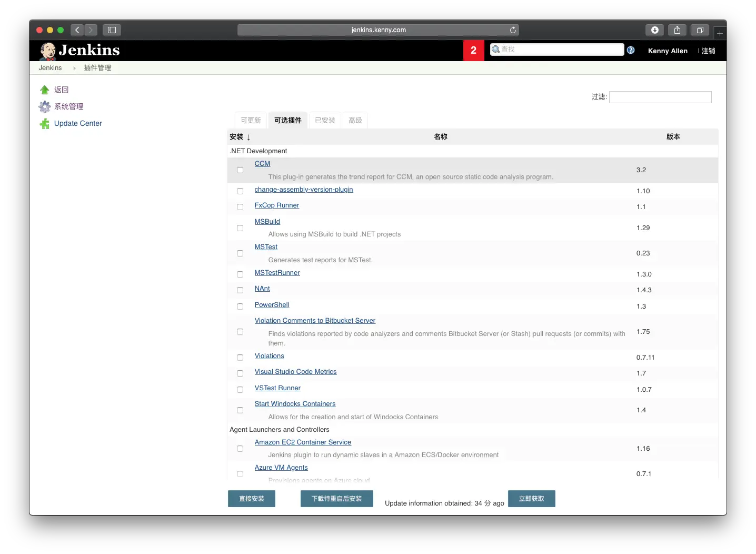Check the MSTestRunner checkbox
The height and width of the screenshot is (554, 756).
tap(240, 274)
